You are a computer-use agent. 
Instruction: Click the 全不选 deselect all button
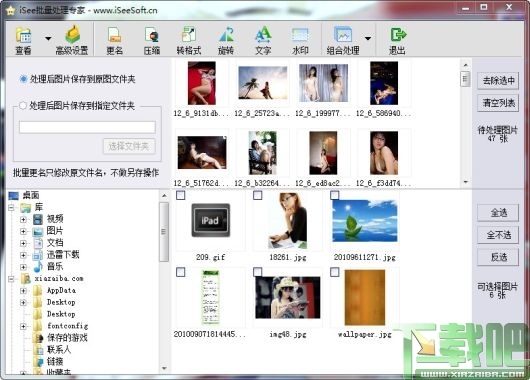tap(498, 235)
